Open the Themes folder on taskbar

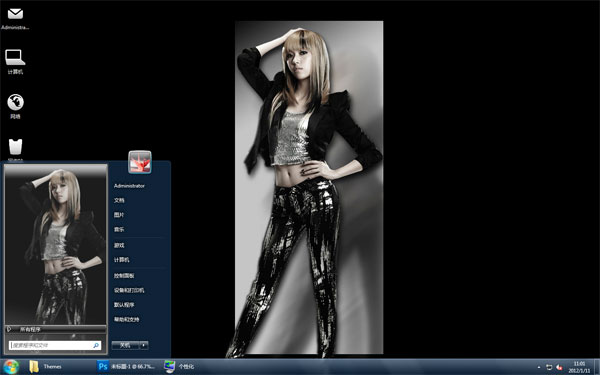pos(45,367)
